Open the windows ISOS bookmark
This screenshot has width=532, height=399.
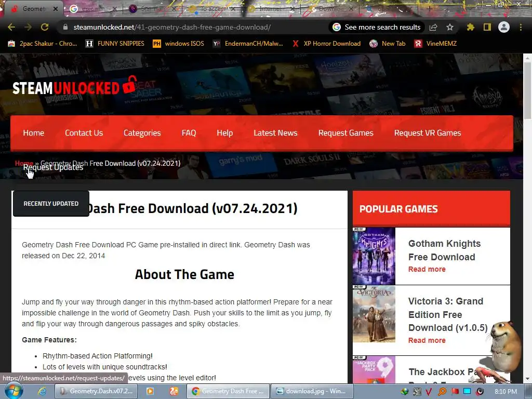tap(179, 44)
